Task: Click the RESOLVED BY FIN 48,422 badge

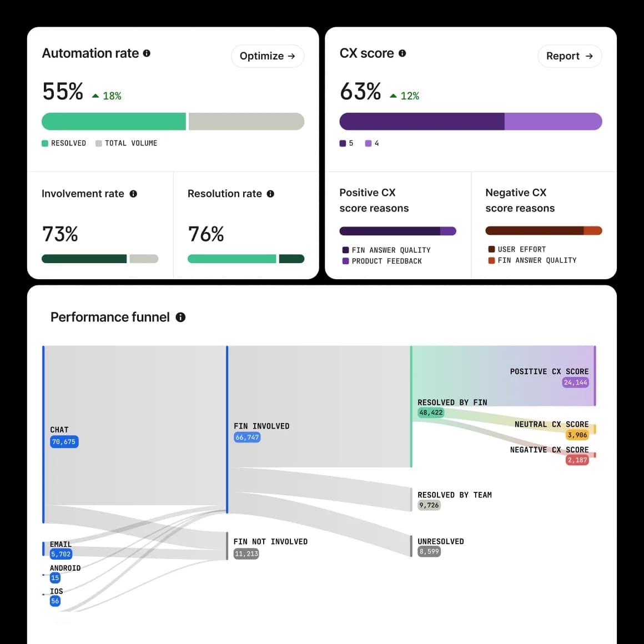Action: pos(431,412)
